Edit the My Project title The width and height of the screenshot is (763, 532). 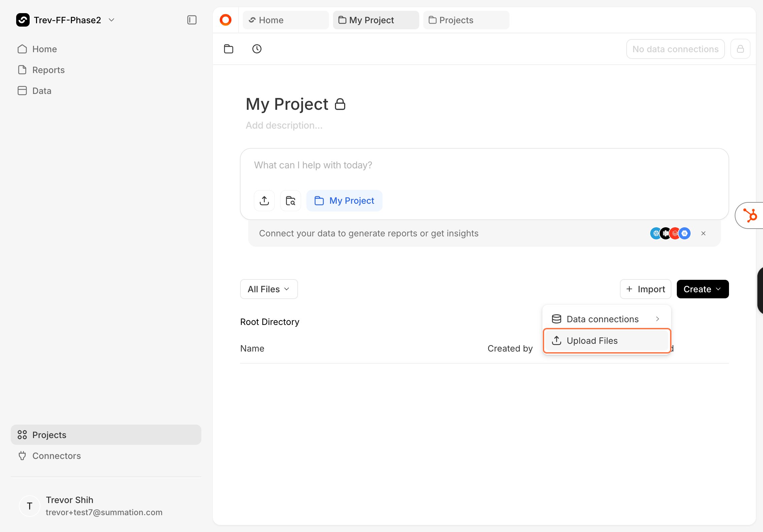(x=287, y=104)
